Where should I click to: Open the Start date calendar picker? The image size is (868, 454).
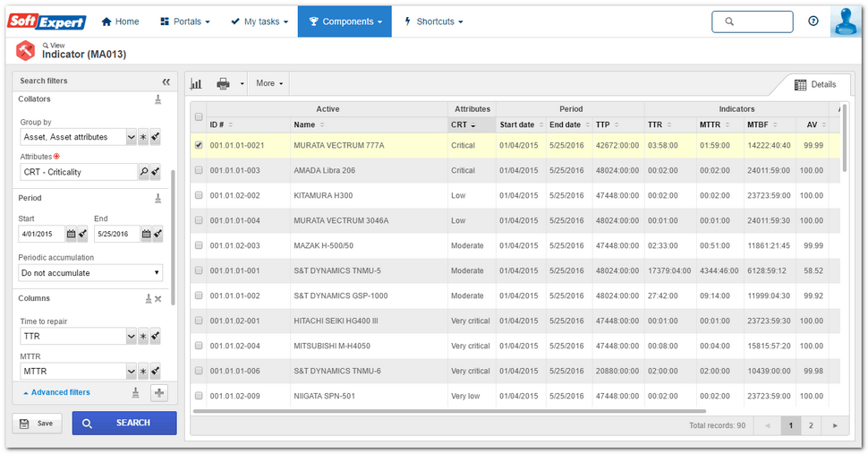click(71, 235)
